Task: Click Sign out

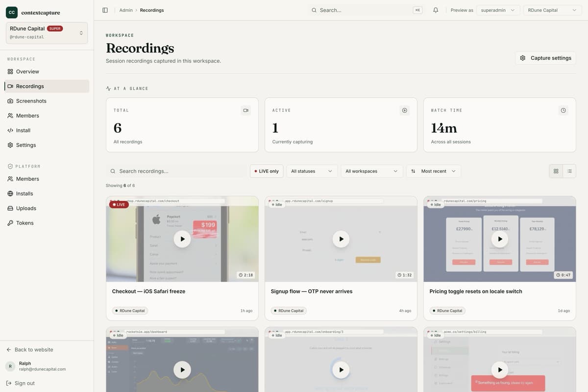Action: [20, 383]
